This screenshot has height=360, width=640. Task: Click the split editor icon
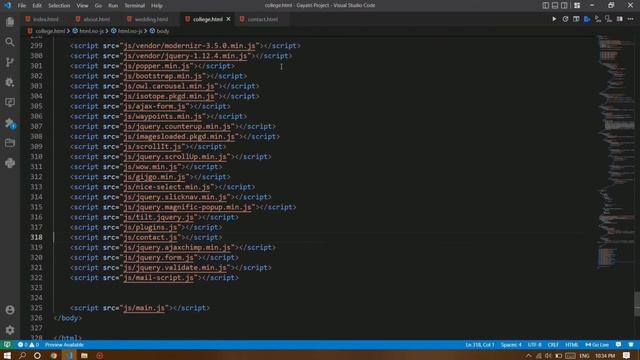click(x=620, y=19)
